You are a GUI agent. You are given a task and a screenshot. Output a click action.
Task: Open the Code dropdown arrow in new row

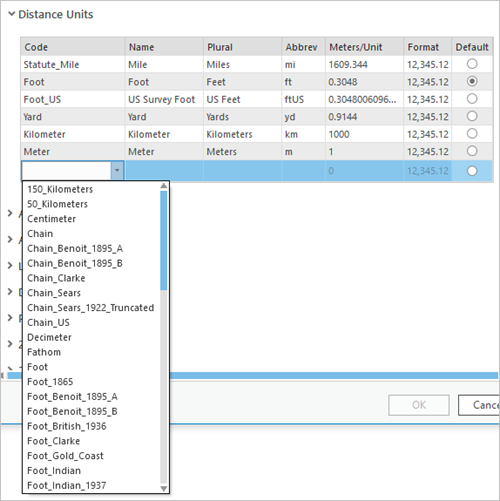click(117, 170)
